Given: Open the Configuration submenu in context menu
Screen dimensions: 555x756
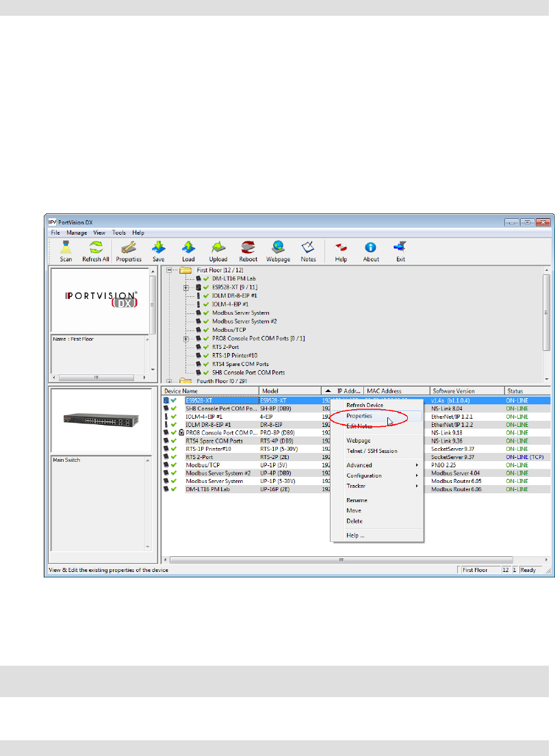Looking at the screenshot, I should coord(377,475).
